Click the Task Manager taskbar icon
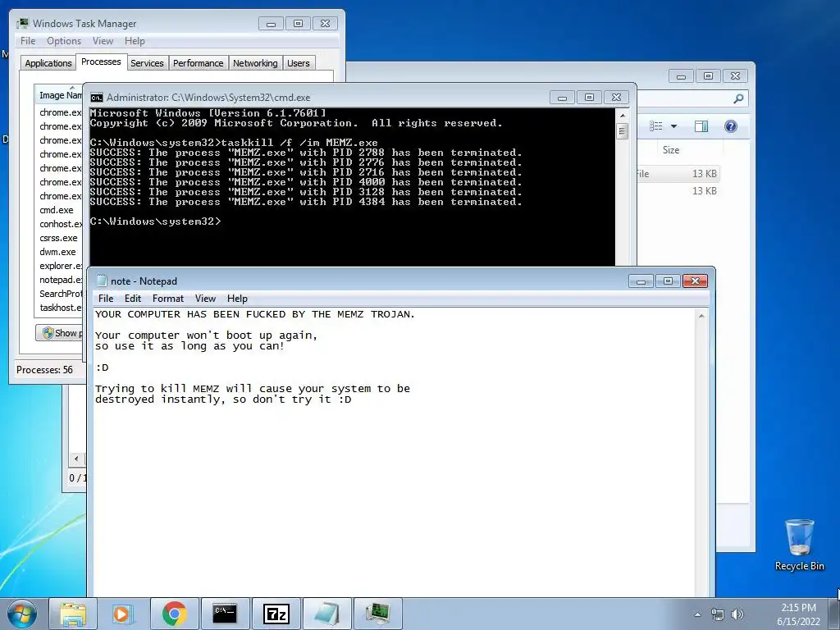 pyautogui.click(x=377, y=614)
